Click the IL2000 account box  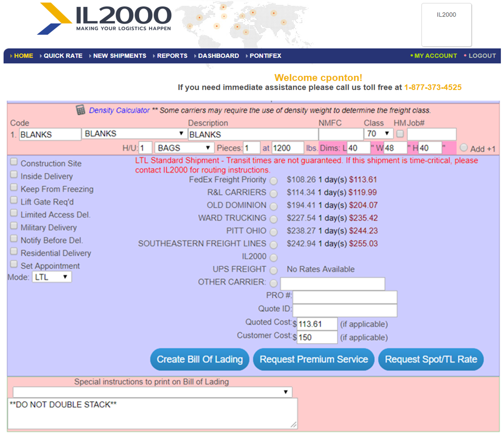pyautogui.click(x=446, y=25)
